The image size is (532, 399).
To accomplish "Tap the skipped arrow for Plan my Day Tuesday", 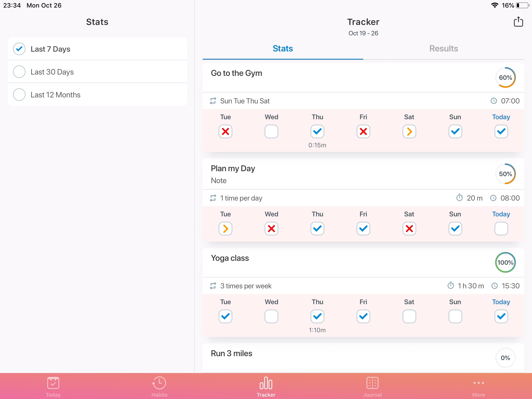I will click(225, 228).
